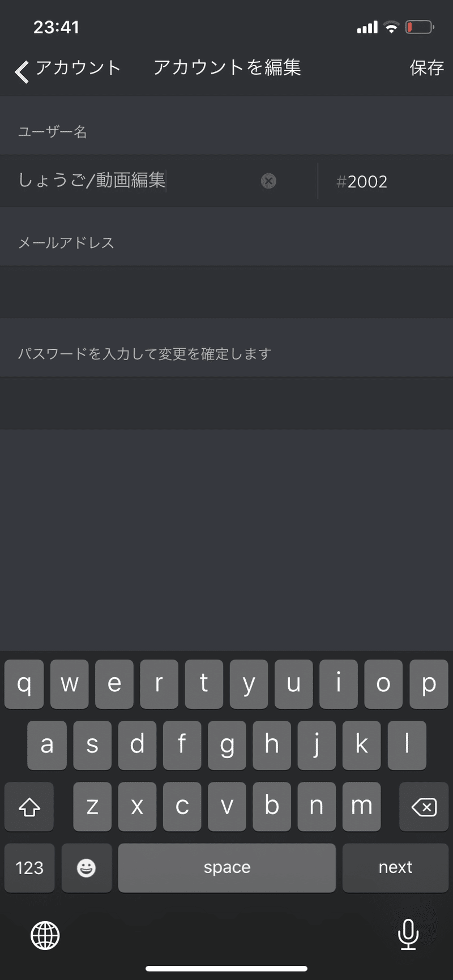Viewport: 453px width, 980px height.
Task: Tap the letter m key
Action: coord(361,807)
